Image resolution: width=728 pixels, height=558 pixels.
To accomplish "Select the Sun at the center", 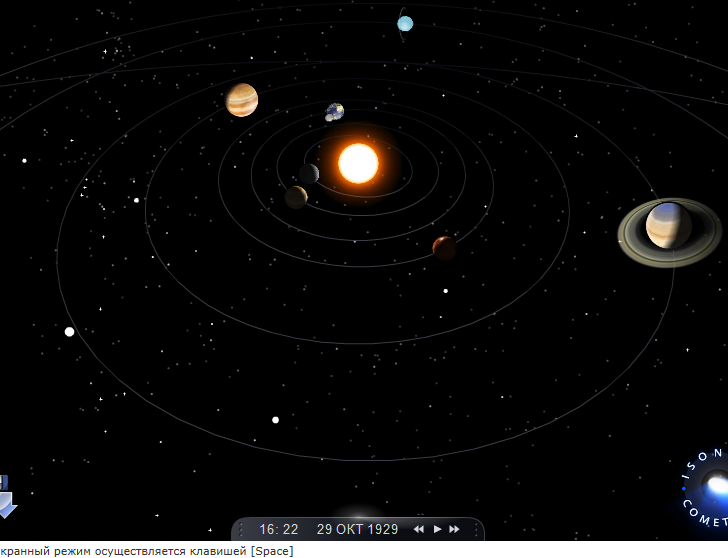I will [x=358, y=163].
